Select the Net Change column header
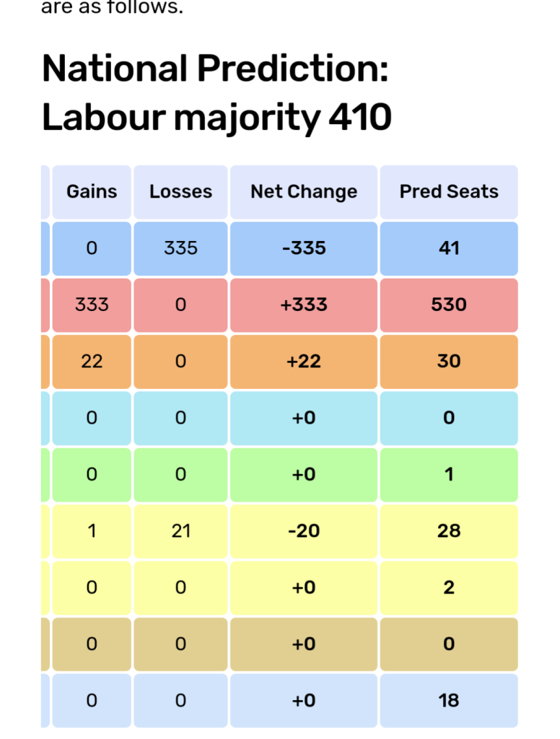The width and height of the screenshot is (560, 739). click(304, 192)
